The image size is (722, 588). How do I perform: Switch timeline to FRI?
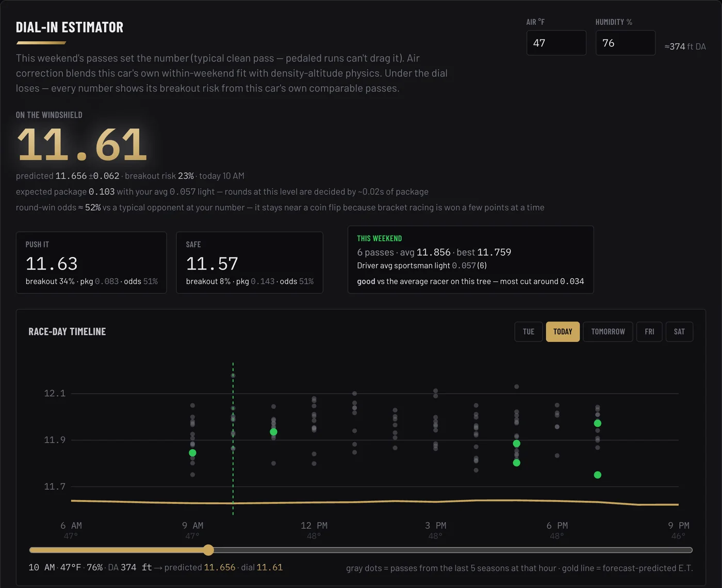[x=649, y=331]
